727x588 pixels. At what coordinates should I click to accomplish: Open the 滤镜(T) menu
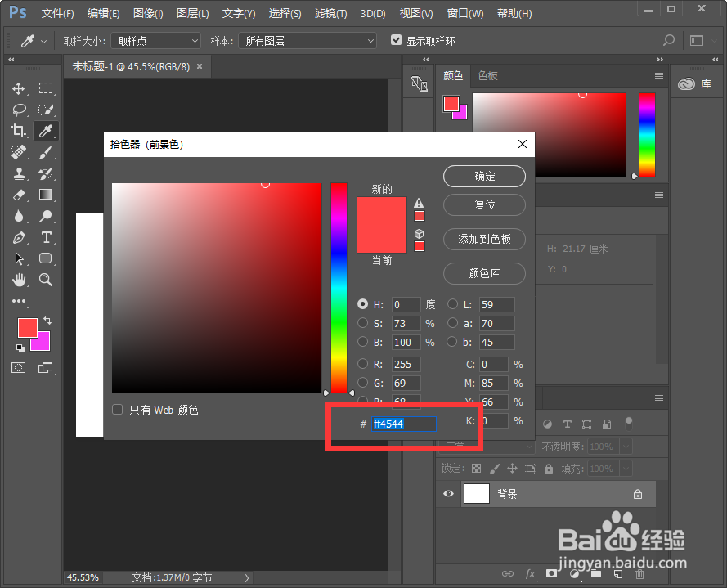[x=330, y=13]
